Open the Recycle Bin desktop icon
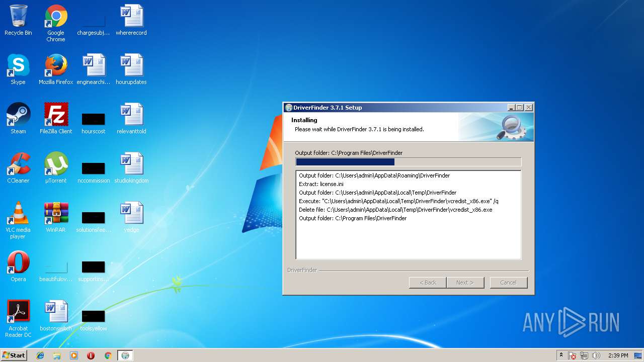Viewport: 644px width, 362px height. pos(18,20)
